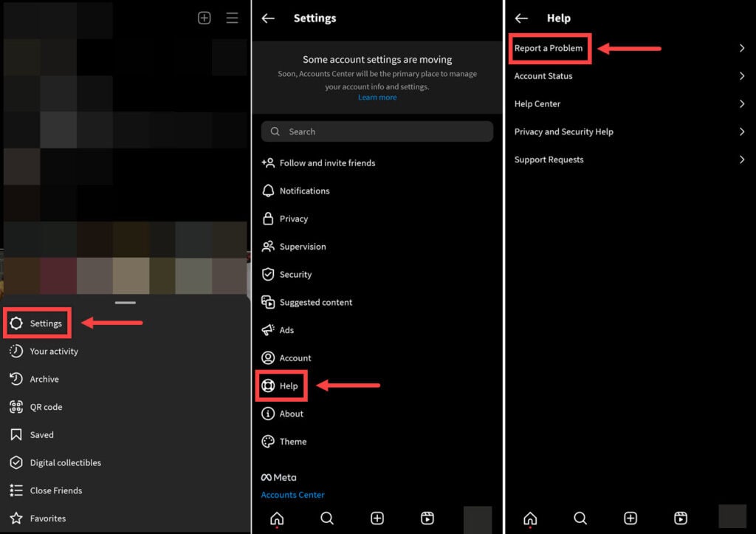
Task: Open Security settings
Action: point(377,275)
